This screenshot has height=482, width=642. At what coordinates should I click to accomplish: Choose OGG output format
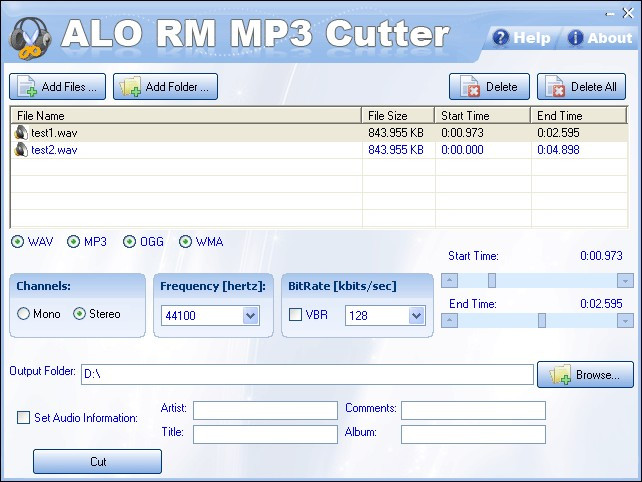pyautogui.click(x=129, y=242)
